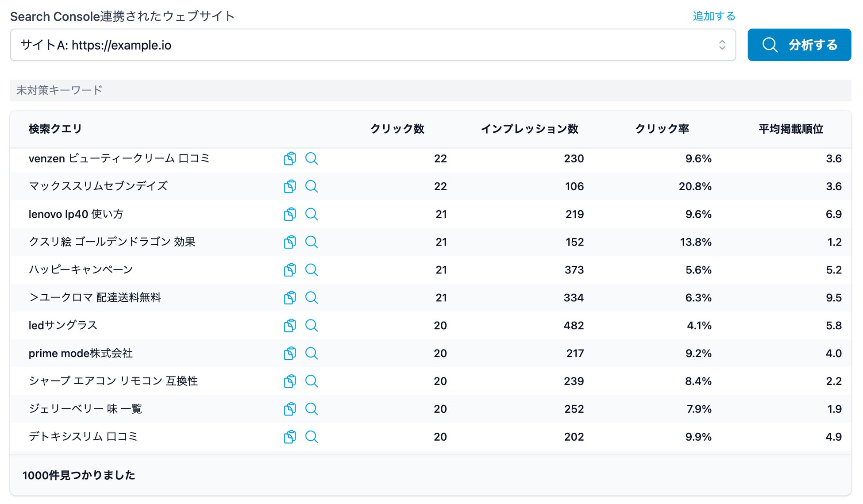Click the 追加する link

(x=713, y=16)
